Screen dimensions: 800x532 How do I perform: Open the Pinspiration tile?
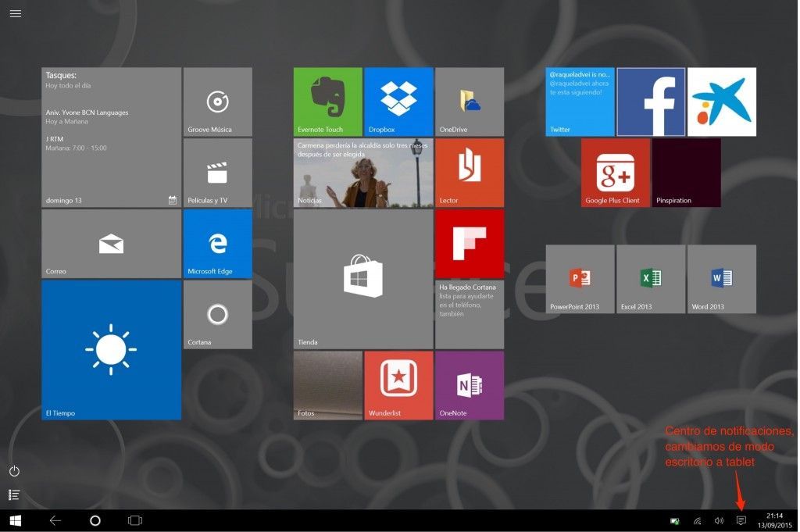coord(687,173)
